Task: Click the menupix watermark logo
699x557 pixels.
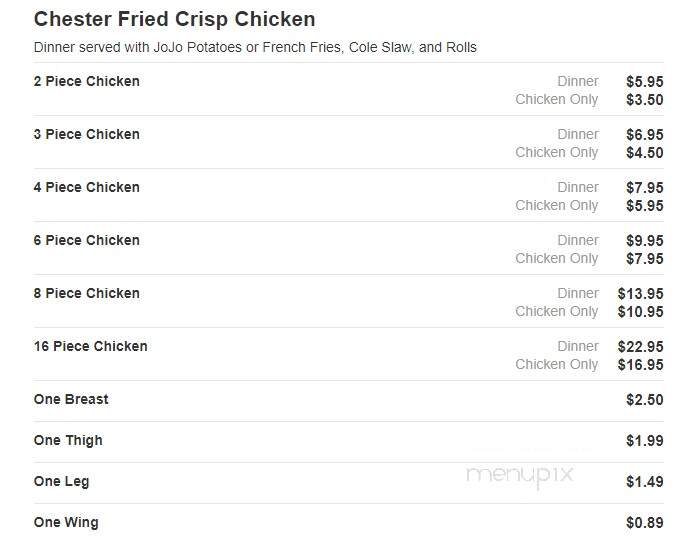Action: pos(520,476)
